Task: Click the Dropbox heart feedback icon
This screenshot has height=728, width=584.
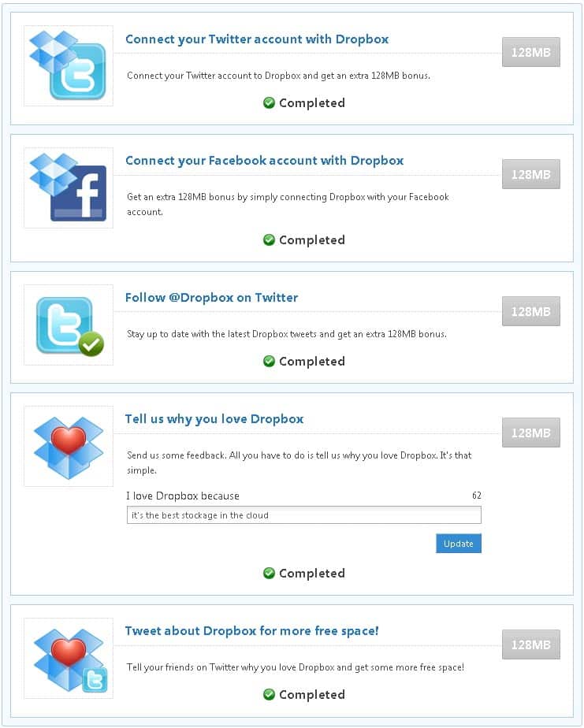Action: [x=69, y=446]
